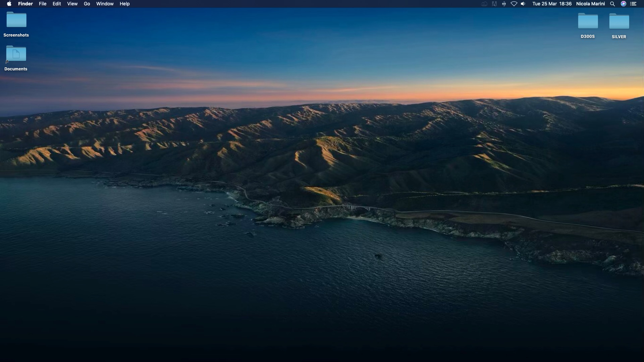Screen dimensions: 644x362
Task: Open the File menu
Action: point(43,4)
